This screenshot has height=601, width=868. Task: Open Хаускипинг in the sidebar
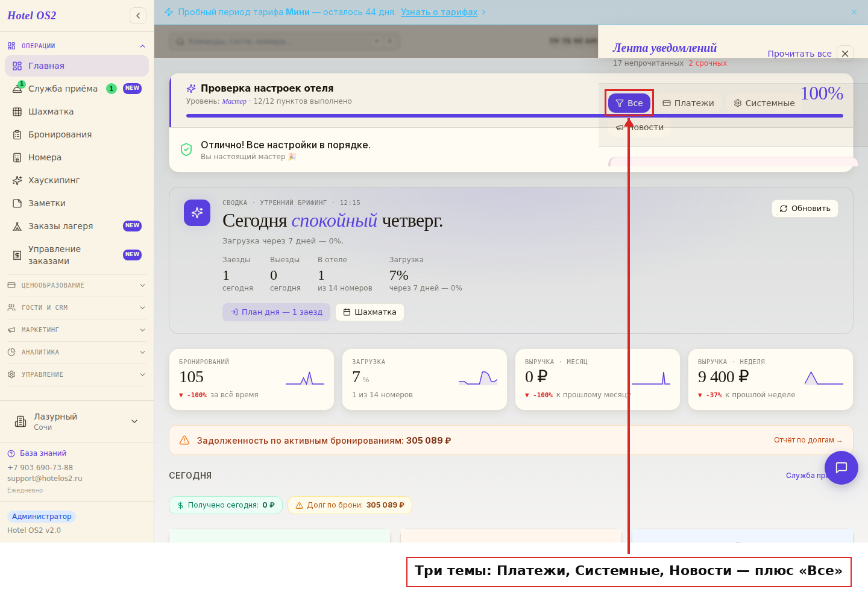coord(77,180)
